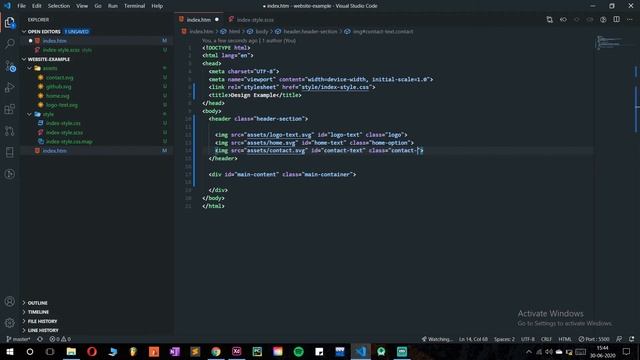
Task: Change the HTML language mode
Action: [x=565, y=339]
